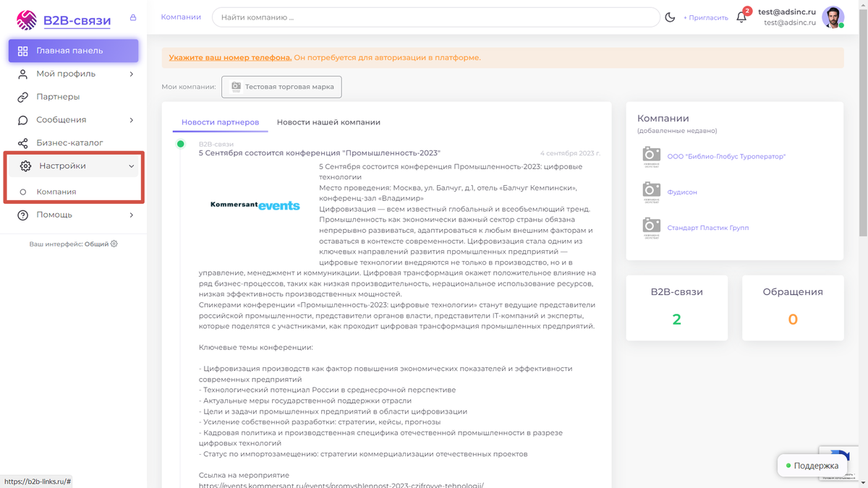This screenshot has height=488, width=868.
Task: Toggle the sidebar lock icon
Action: click(132, 17)
